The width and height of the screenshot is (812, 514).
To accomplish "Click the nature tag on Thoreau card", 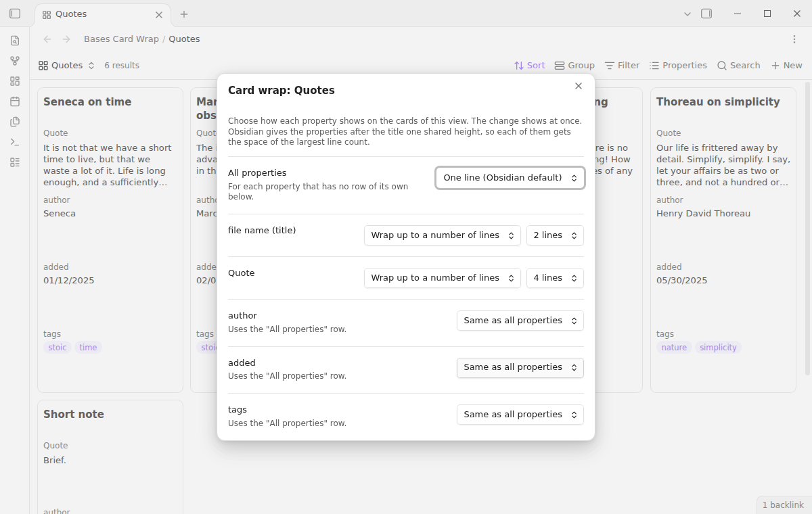I will tap(674, 348).
